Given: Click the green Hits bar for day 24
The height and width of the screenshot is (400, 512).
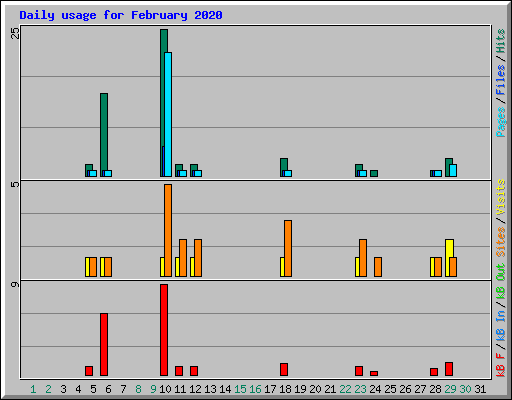Looking at the screenshot, I should click(374, 173).
